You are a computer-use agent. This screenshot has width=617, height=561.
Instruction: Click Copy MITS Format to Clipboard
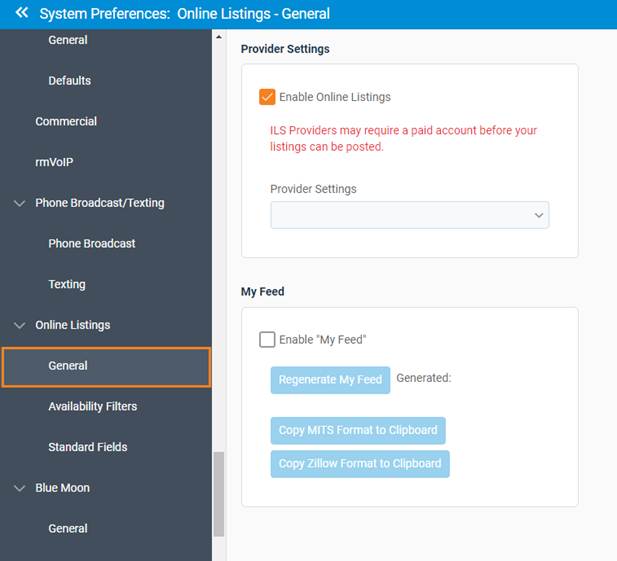358,430
